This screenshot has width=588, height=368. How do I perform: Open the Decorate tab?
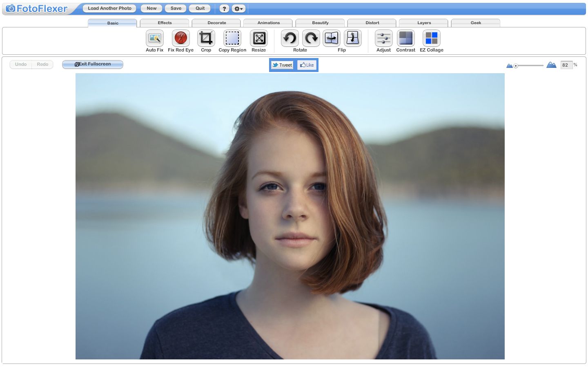click(x=216, y=23)
